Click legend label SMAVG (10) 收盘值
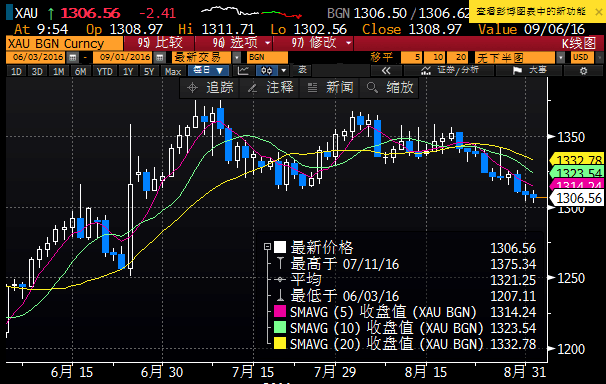Image resolution: width=606 pixels, height=384 pixels. click(x=386, y=328)
